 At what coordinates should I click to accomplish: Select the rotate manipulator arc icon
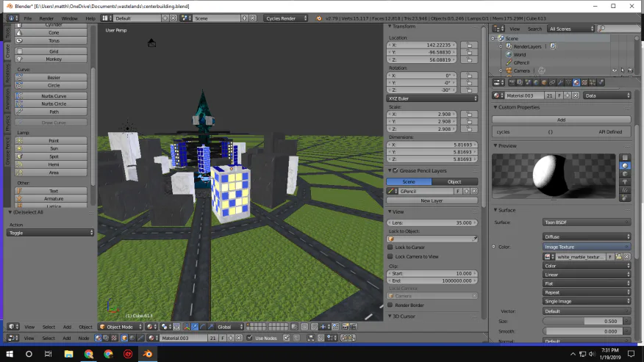point(202,327)
